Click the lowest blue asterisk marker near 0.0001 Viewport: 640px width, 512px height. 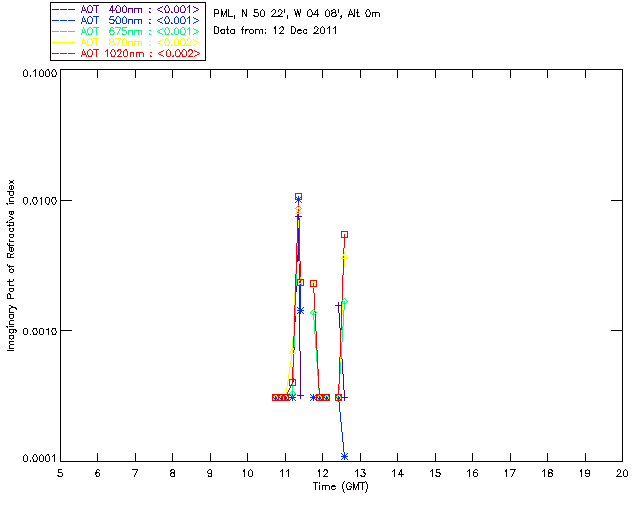pyautogui.click(x=344, y=456)
